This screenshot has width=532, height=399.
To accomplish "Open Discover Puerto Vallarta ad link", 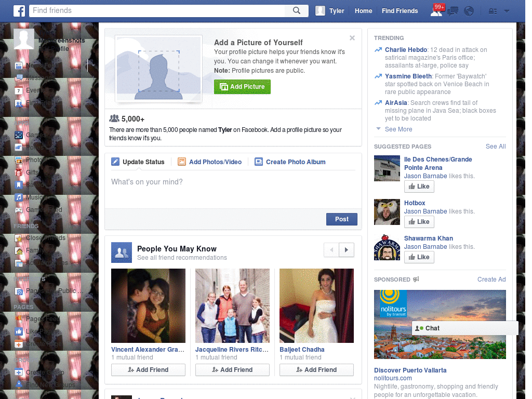I will click(410, 370).
